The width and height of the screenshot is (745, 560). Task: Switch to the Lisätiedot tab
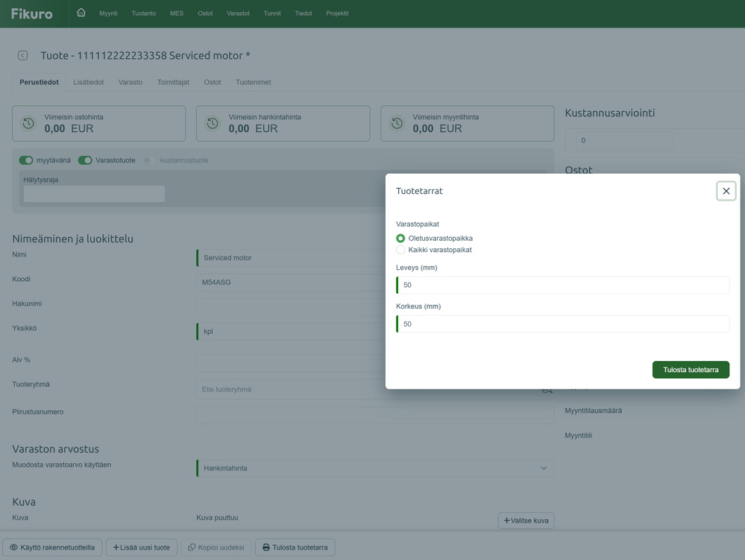point(89,82)
